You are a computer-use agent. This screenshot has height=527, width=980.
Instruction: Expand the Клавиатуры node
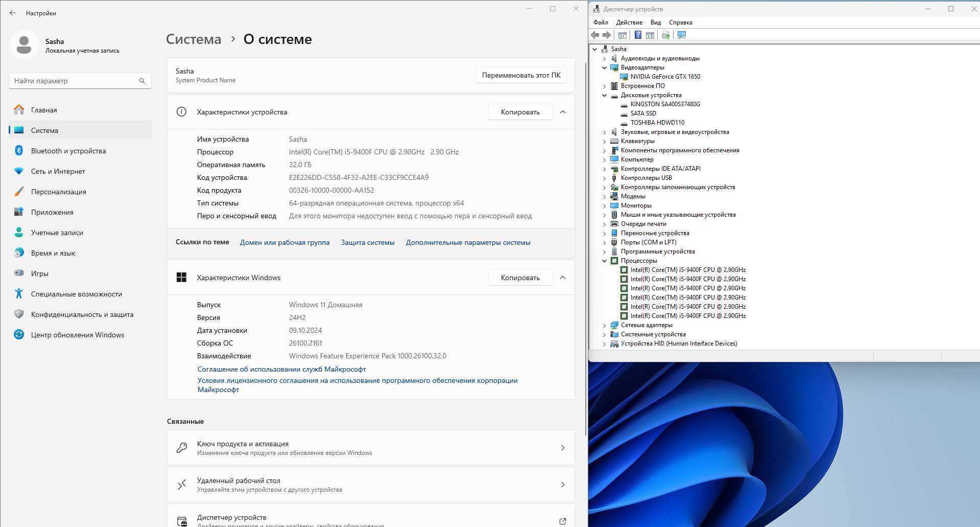[605, 141]
